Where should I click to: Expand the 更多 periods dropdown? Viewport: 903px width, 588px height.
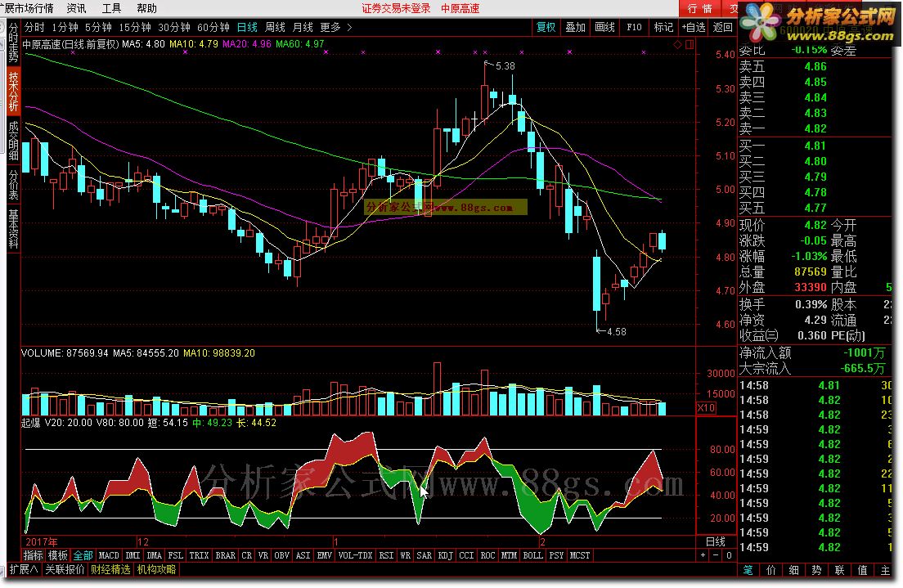(x=335, y=28)
